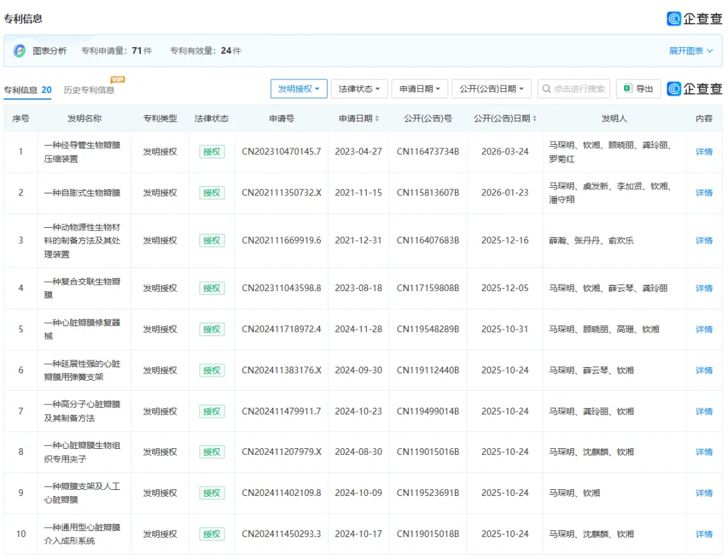Click the 导出 export button
Screen dimensions: 728x560
(x=638, y=89)
